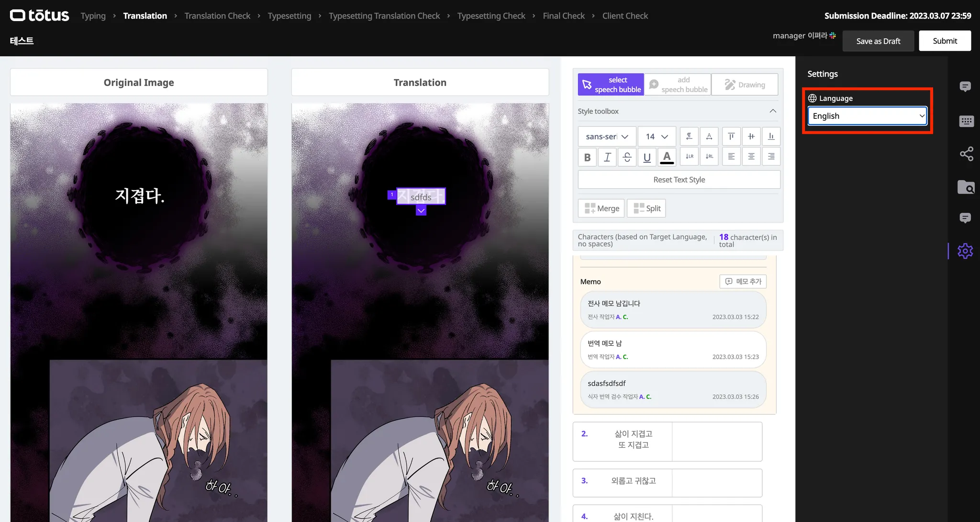This screenshot has height=522, width=980.
Task: Open the text color picker
Action: tap(667, 157)
